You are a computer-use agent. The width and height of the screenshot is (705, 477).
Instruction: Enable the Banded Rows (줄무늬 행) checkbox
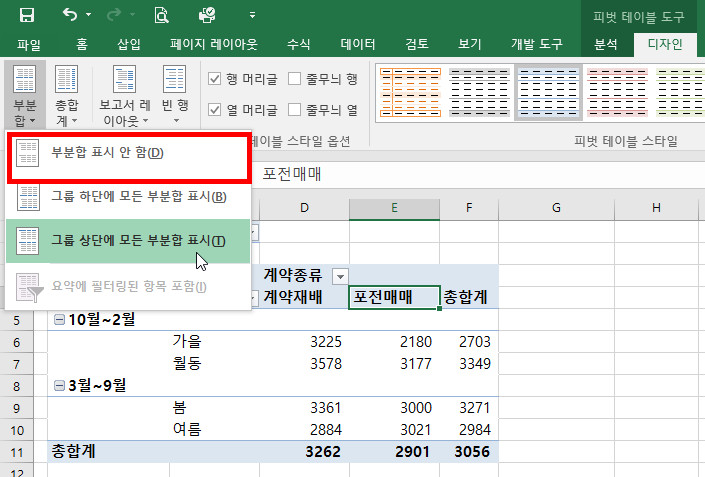pos(295,79)
